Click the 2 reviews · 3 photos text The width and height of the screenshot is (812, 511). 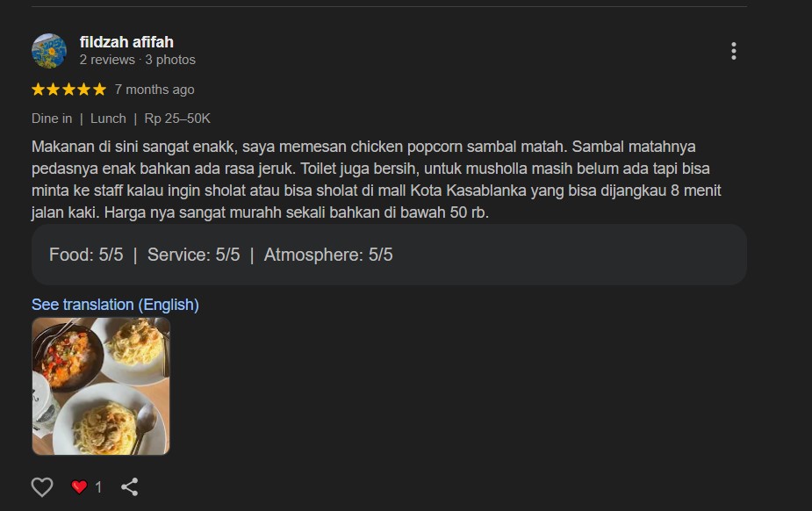[137, 60]
